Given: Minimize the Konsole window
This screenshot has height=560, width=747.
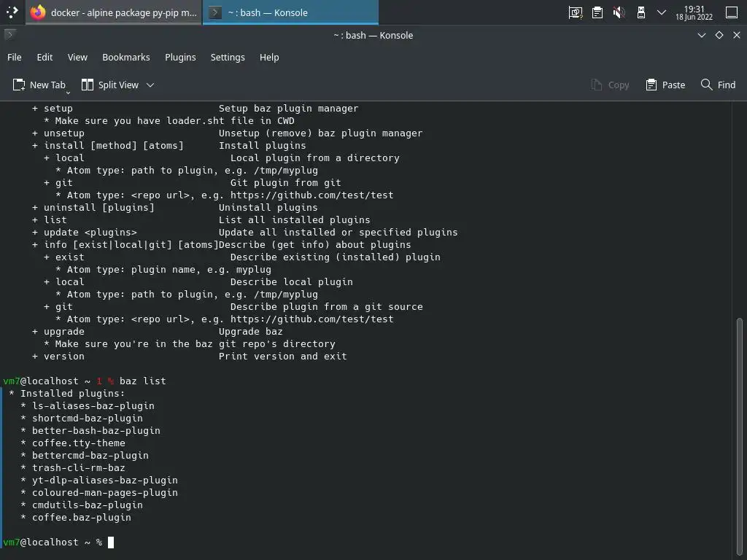Looking at the screenshot, I should click(x=701, y=35).
